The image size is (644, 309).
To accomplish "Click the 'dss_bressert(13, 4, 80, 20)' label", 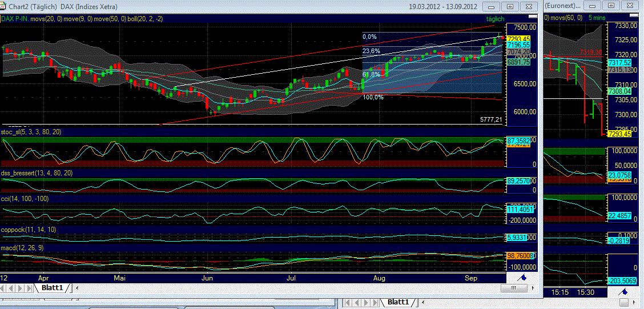I will pos(37,174).
